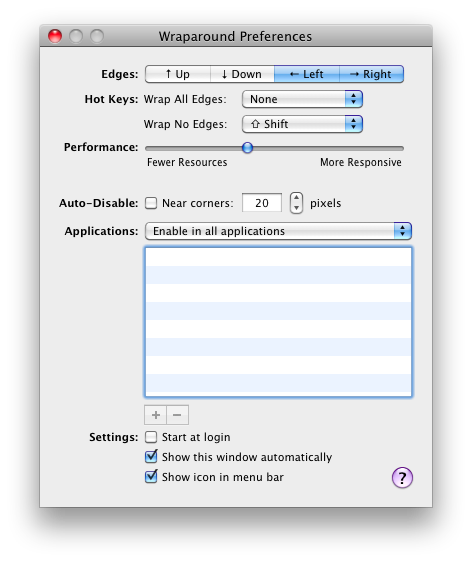The image size is (472, 562).
Task: Click inside the empty applications list
Action: point(278,322)
